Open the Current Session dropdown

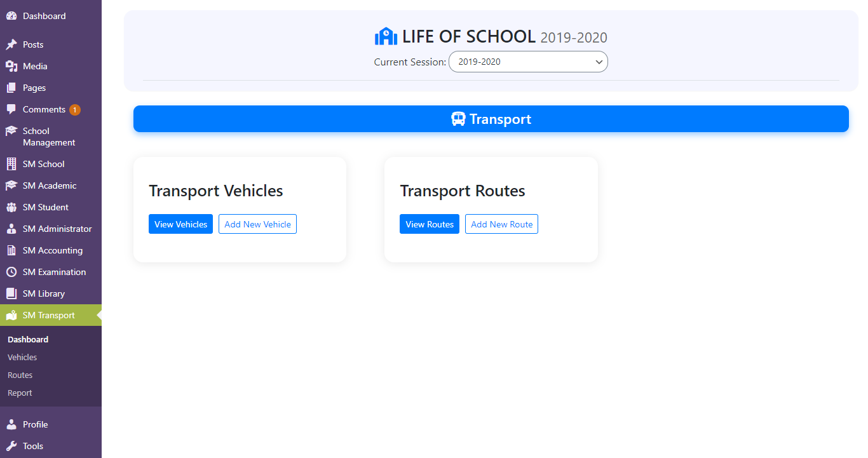pyautogui.click(x=528, y=62)
